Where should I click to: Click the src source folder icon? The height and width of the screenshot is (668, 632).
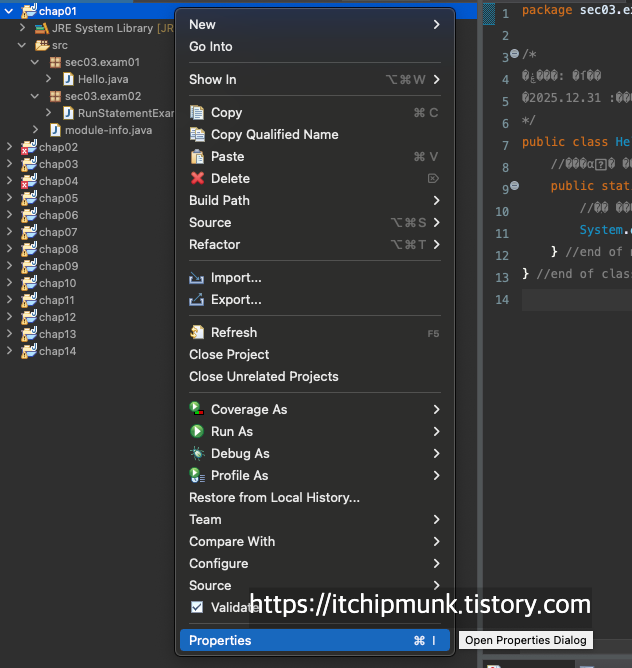(x=42, y=45)
